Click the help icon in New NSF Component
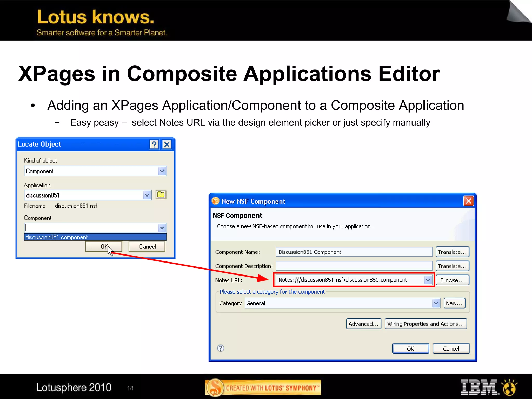Screen dimensions: 532x399 click(221, 348)
